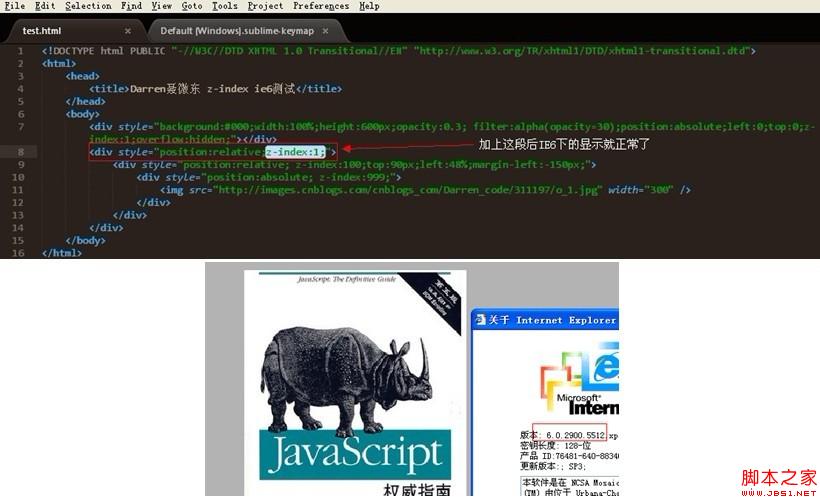Close the test.html tab
Image resolution: width=820 pixels, height=499 pixels.
[128, 31]
